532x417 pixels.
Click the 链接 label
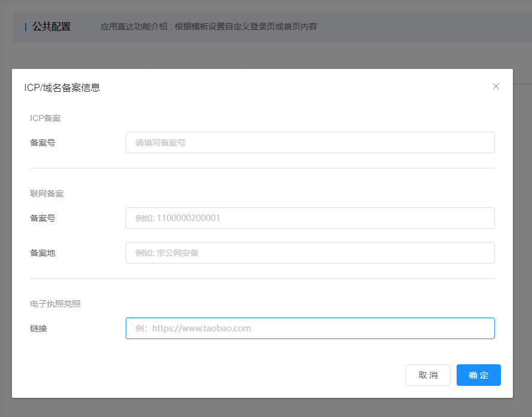click(38, 328)
